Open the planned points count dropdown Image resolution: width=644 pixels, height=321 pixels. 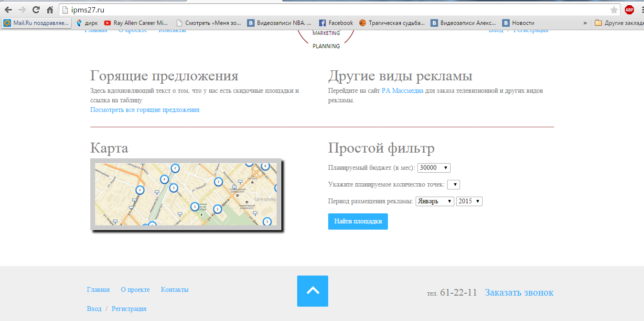[x=453, y=185]
